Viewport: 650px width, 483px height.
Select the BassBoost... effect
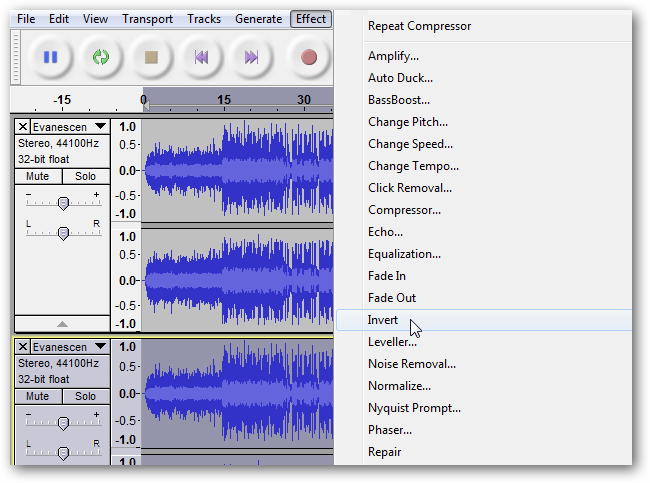click(484, 100)
